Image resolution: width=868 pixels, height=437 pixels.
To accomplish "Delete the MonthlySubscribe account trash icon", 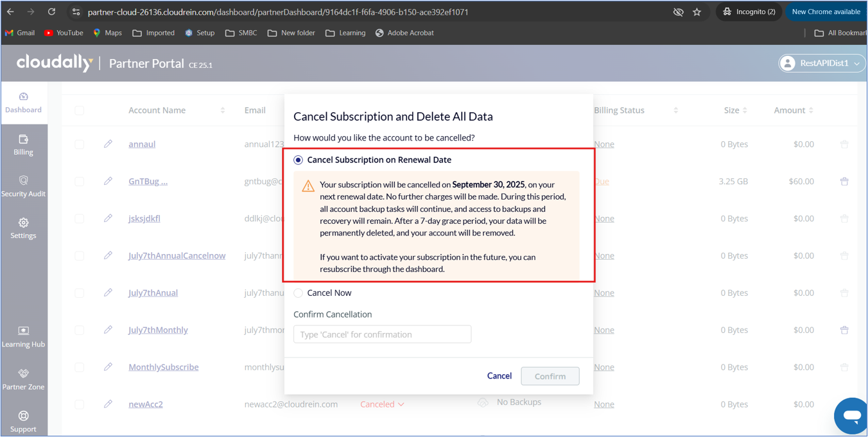I will 844,367.
